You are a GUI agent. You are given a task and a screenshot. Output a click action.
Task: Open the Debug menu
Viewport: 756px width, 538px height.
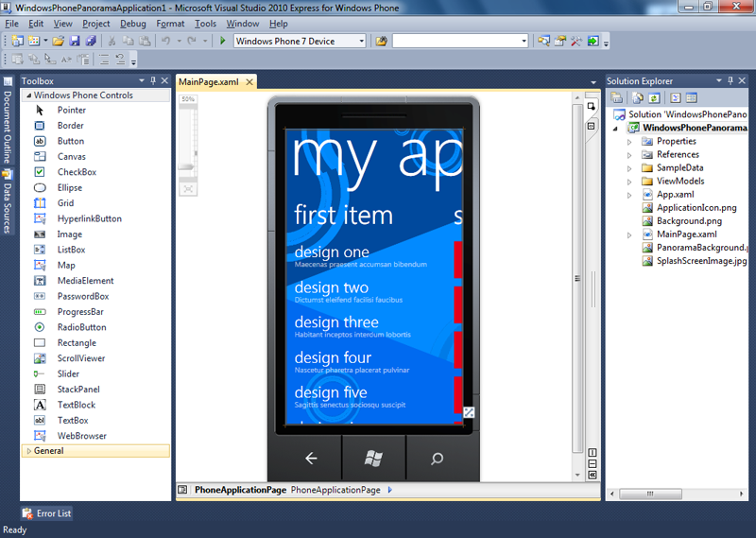(x=133, y=23)
